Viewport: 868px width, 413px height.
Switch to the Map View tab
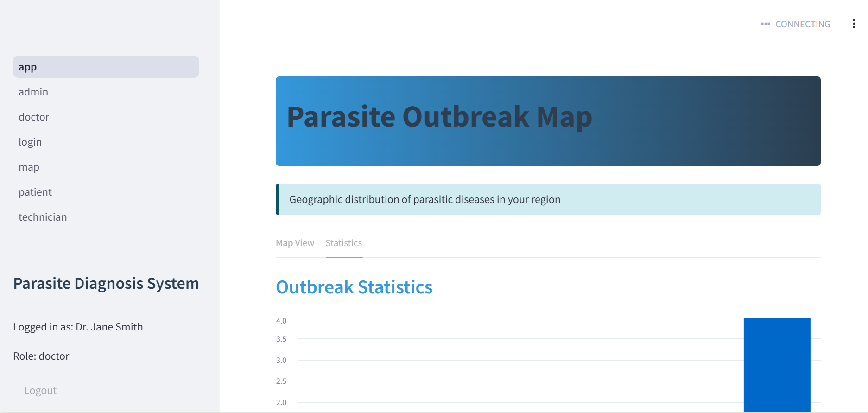click(295, 243)
